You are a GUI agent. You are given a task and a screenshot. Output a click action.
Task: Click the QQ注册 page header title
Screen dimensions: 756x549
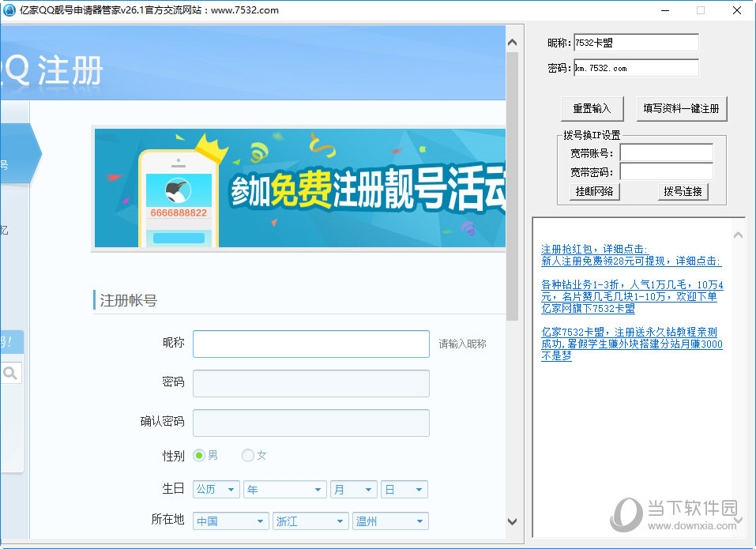(x=51, y=71)
